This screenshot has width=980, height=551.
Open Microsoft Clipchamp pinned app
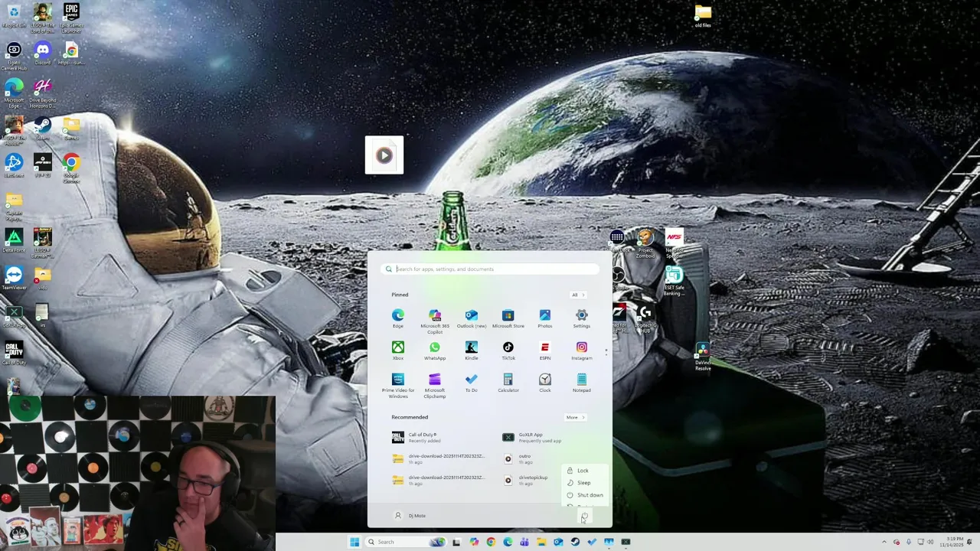[x=435, y=386]
